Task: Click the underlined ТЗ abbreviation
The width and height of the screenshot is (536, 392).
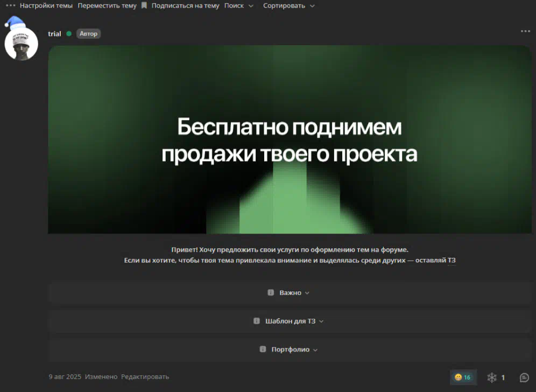Action: [x=452, y=260]
